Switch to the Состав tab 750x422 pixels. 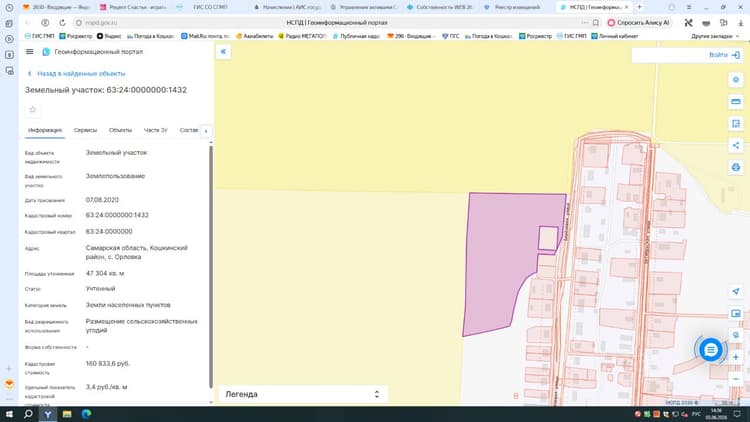coord(188,130)
